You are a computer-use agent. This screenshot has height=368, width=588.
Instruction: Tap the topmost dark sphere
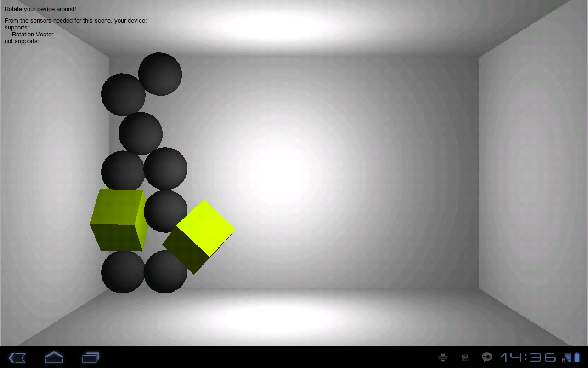(160, 74)
